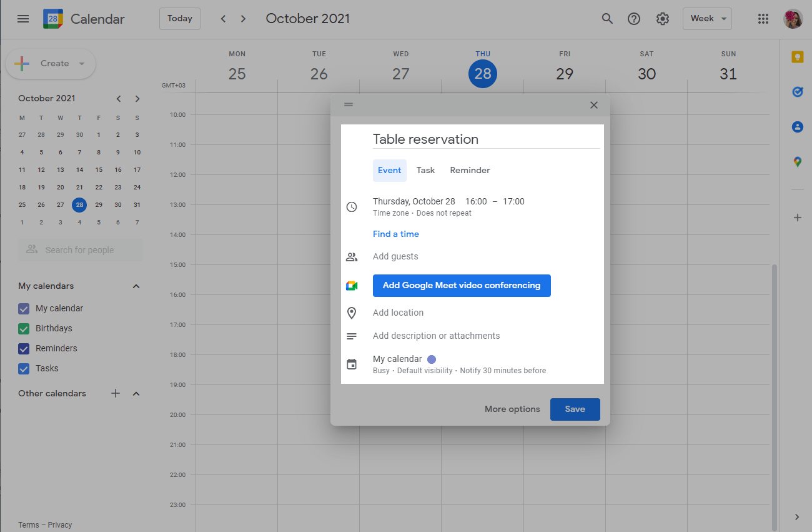Viewport: 812px width, 532px height.
Task: Click the Add location field
Action: point(398,313)
